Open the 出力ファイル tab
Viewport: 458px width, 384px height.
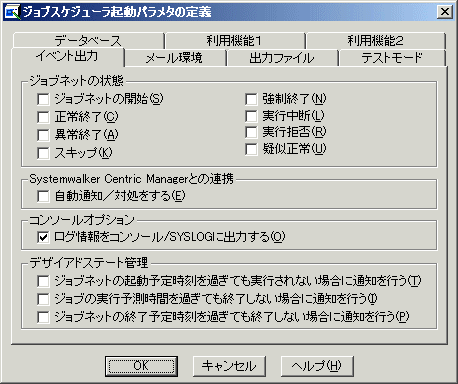(x=282, y=58)
